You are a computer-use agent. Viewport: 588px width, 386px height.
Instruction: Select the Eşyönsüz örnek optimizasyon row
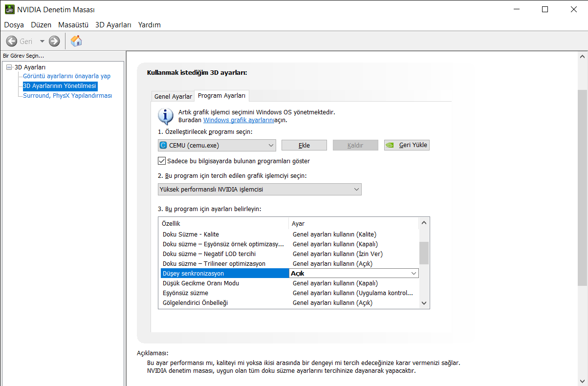(290, 244)
